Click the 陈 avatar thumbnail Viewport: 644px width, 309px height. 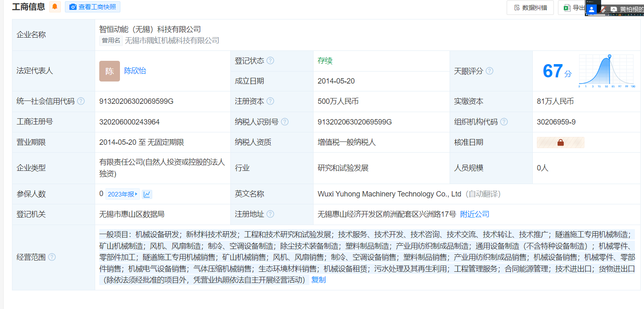click(x=110, y=71)
